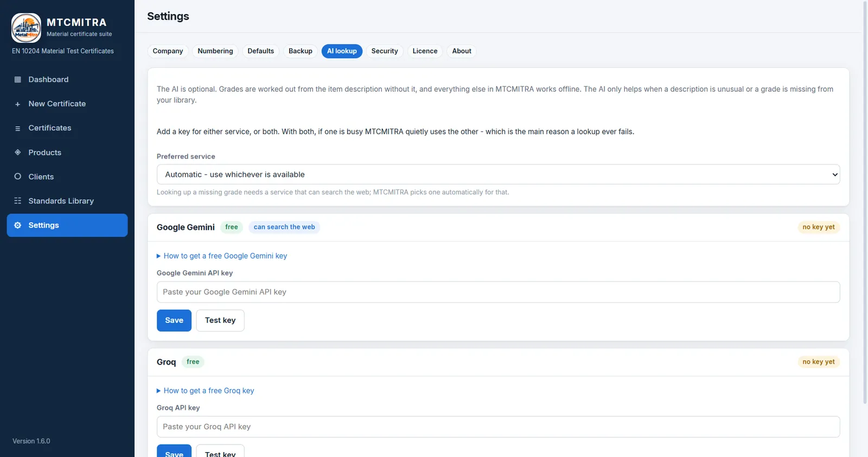Click the Groq "no key yet" badge
868x457 pixels.
(819, 362)
